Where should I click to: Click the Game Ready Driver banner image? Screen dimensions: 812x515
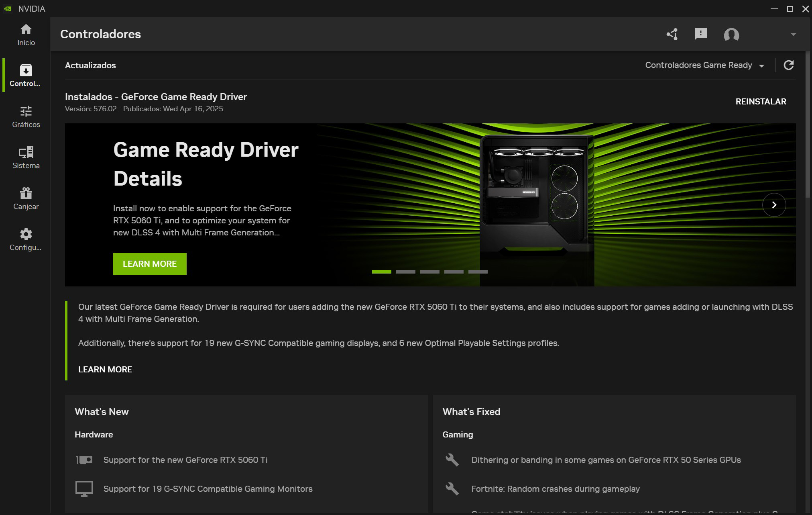tap(430, 205)
